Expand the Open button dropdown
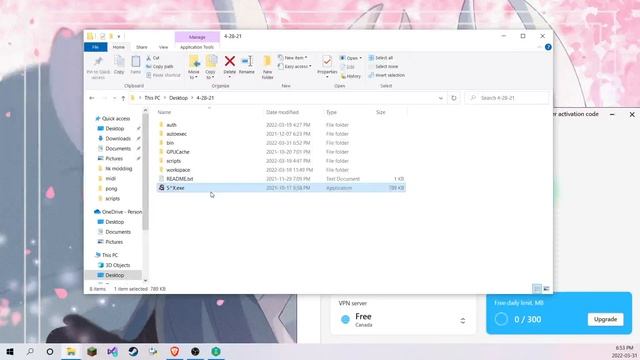The image size is (640, 360). point(360,58)
